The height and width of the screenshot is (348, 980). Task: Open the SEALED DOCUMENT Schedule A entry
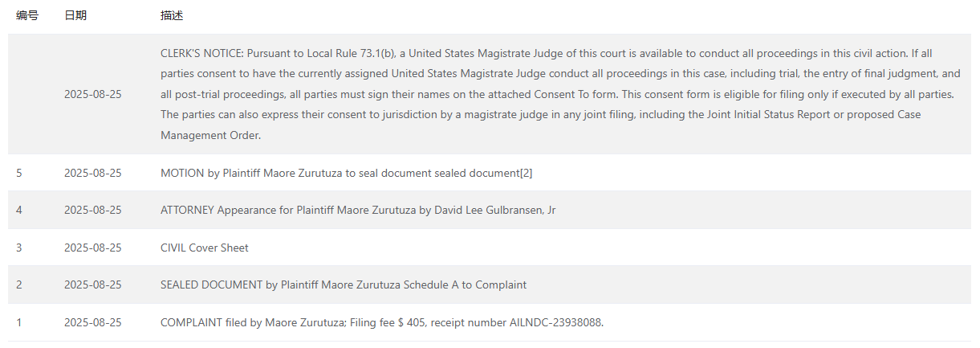click(x=344, y=285)
